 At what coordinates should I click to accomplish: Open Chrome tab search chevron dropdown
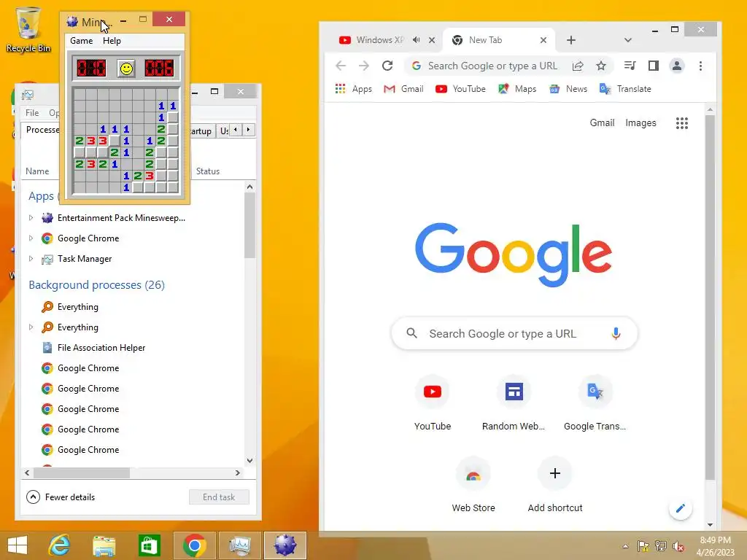point(628,40)
